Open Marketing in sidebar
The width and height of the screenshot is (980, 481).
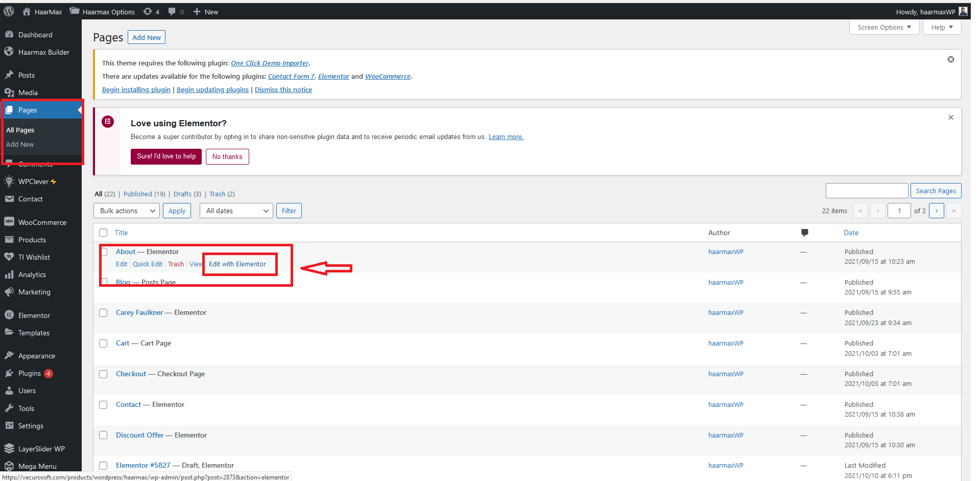(34, 292)
